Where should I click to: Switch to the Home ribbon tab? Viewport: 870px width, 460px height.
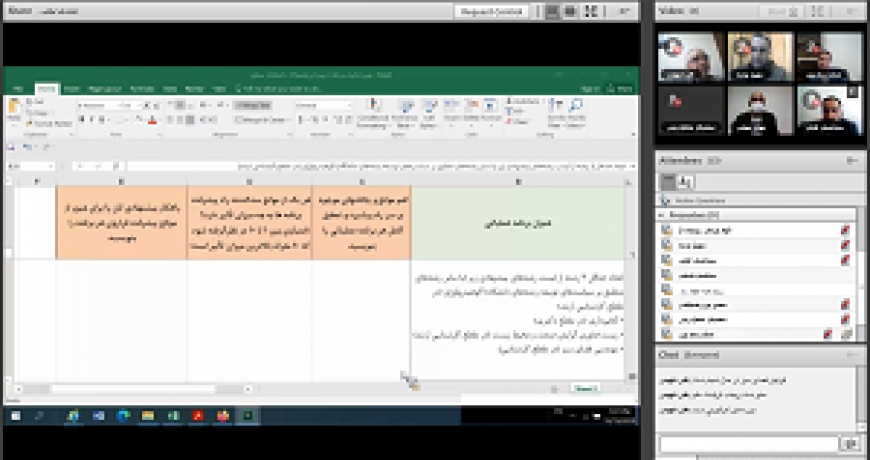47,89
